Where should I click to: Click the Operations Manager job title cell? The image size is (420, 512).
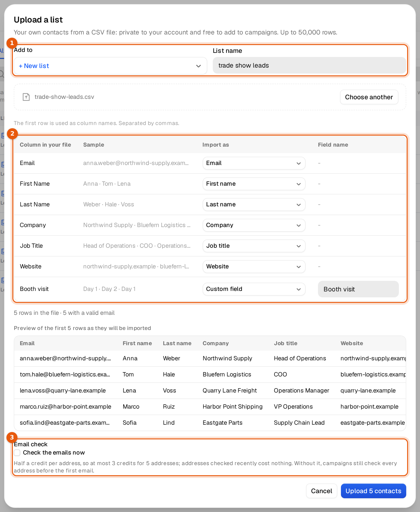(x=301, y=390)
